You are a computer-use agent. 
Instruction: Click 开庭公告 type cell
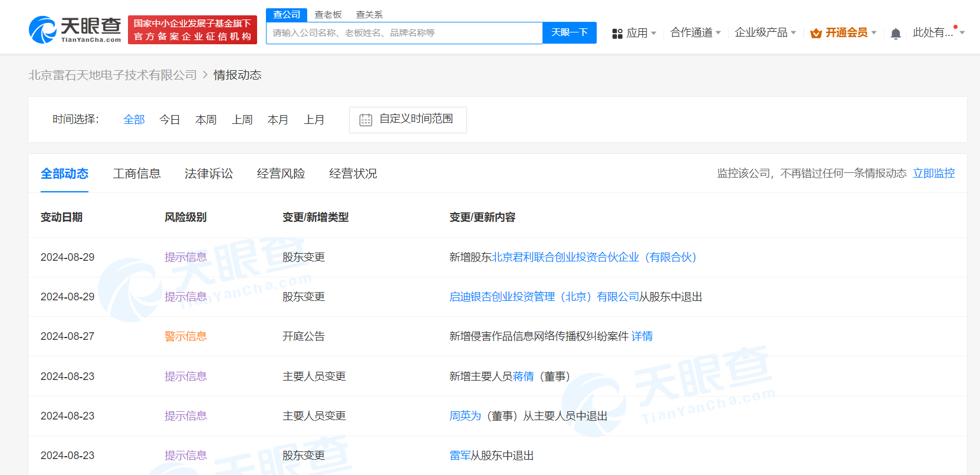click(x=304, y=336)
